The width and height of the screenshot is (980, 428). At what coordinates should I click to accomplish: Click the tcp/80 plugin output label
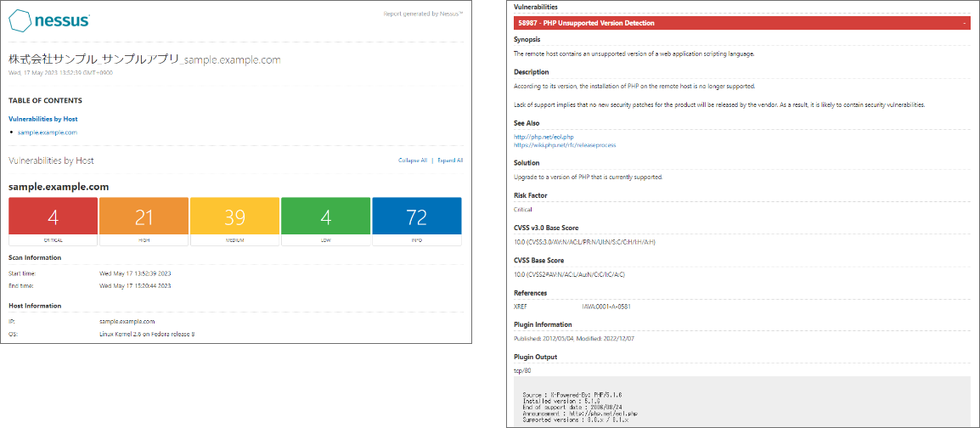(522, 370)
